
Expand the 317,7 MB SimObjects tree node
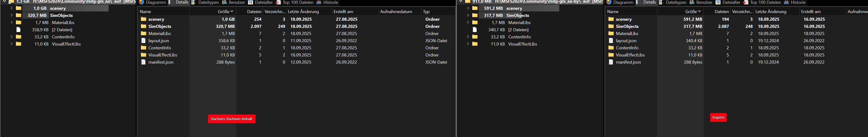[468, 15]
